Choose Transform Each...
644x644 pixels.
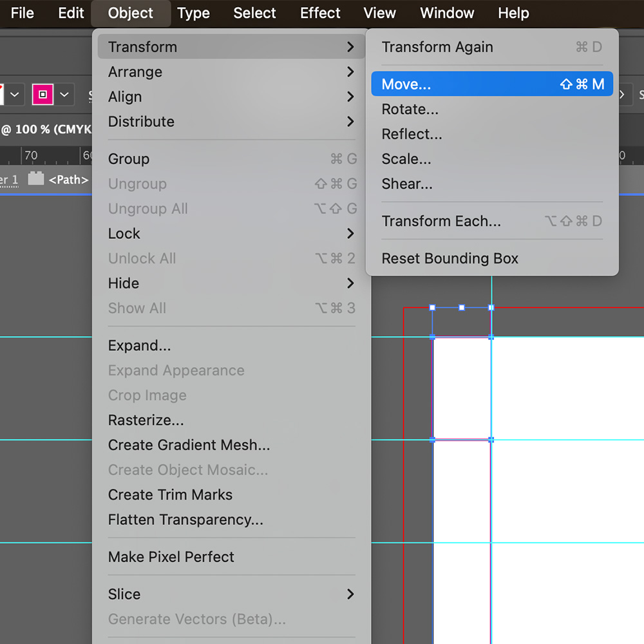(492, 221)
